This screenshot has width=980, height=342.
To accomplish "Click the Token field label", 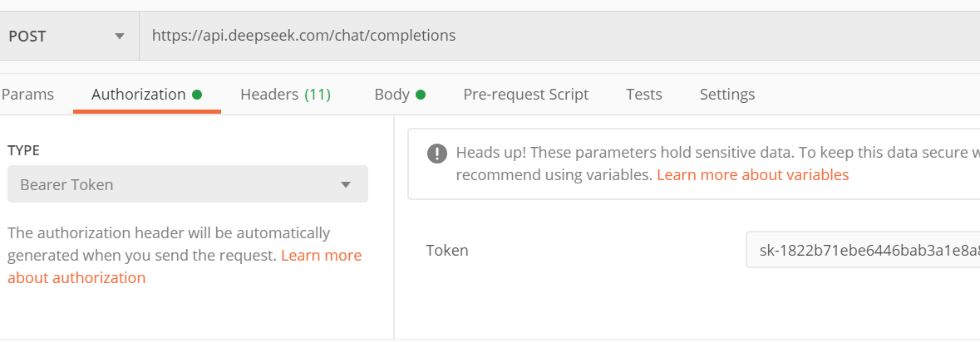I will point(447,250).
